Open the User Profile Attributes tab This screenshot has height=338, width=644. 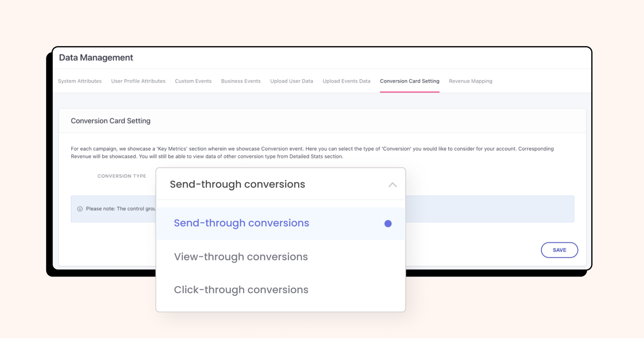138,81
